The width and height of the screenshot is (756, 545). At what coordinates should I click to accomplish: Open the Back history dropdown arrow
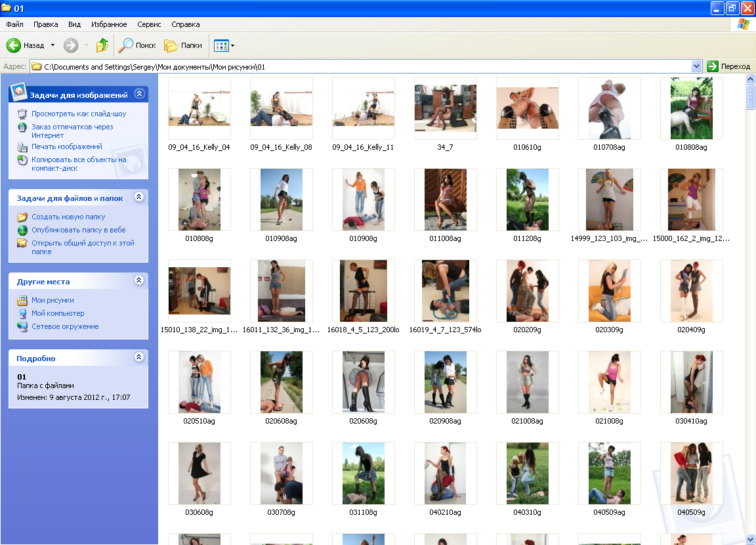click(x=52, y=45)
